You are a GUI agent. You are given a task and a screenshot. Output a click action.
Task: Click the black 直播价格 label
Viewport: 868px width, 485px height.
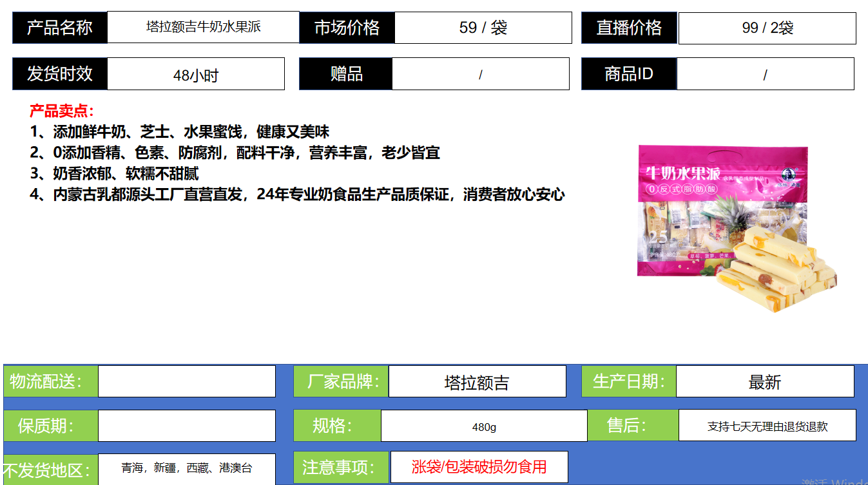pos(629,28)
